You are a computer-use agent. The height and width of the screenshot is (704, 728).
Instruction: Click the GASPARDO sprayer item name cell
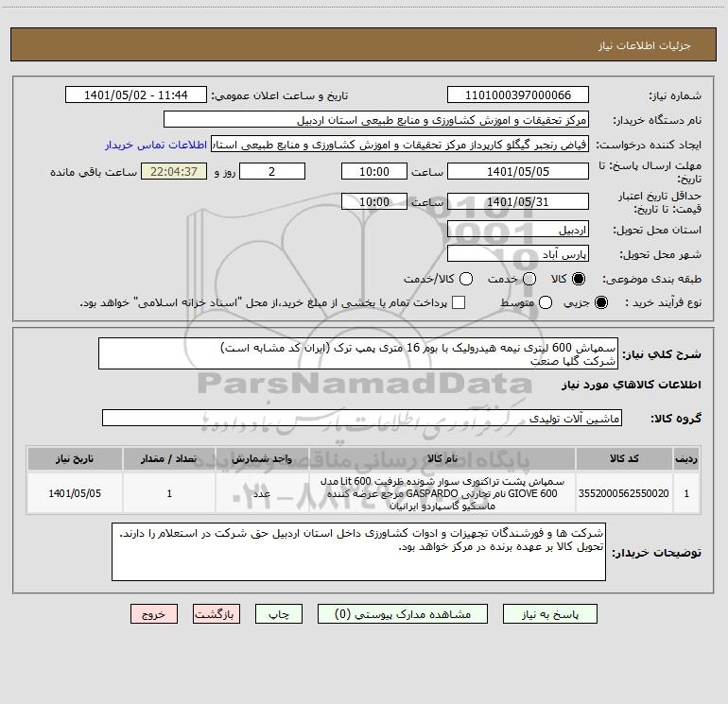442,493
